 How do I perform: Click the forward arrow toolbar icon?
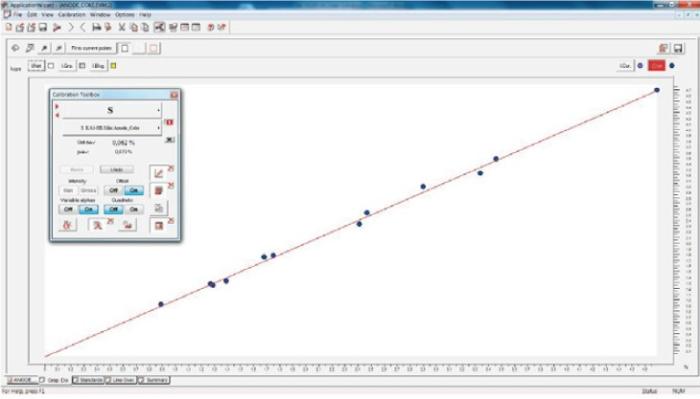click(71, 27)
